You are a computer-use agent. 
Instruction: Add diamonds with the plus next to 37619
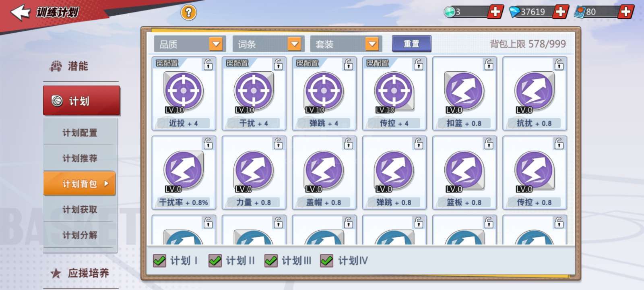560,12
